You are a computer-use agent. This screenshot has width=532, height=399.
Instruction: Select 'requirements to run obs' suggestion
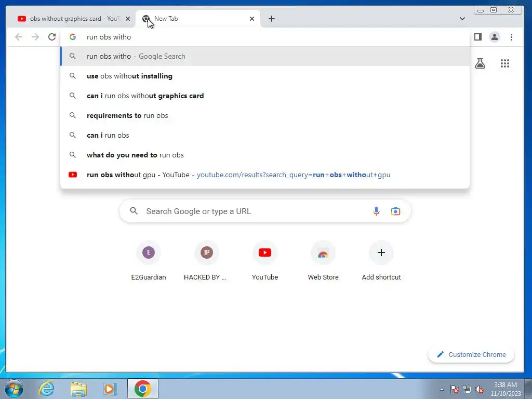point(265,115)
